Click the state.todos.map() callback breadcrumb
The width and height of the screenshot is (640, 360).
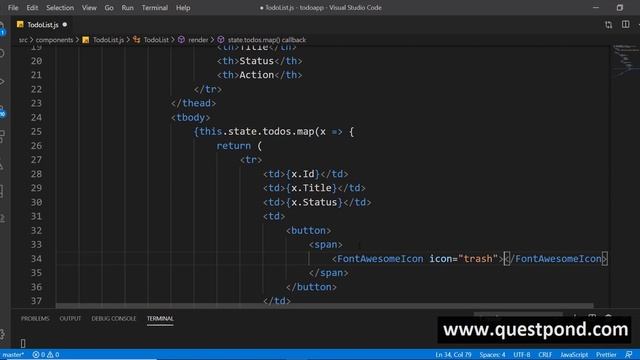(x=267, y=40)
